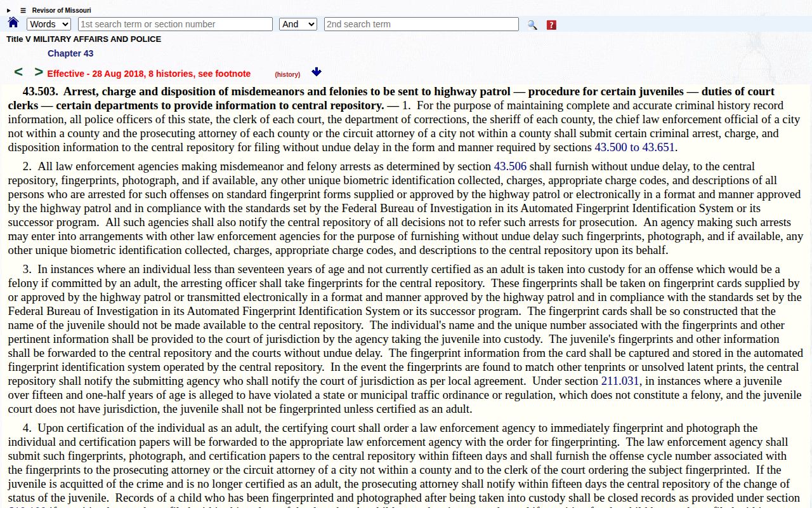The image size is (812, 508).
Task: Click the Revisor of Missouri title text
Action: point(62,10)
